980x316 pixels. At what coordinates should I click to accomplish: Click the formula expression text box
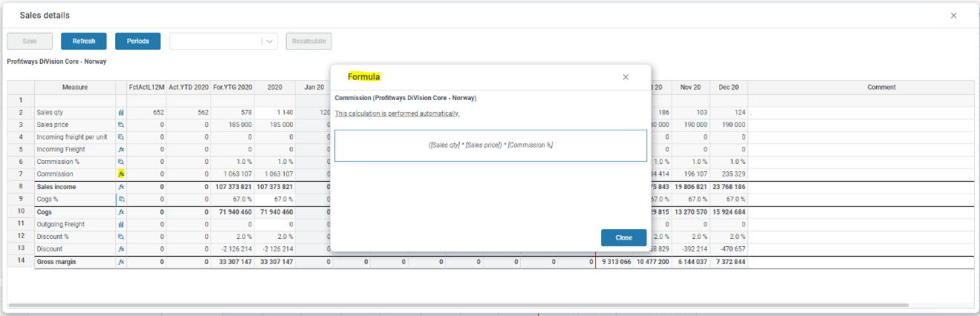pos(490,145)
